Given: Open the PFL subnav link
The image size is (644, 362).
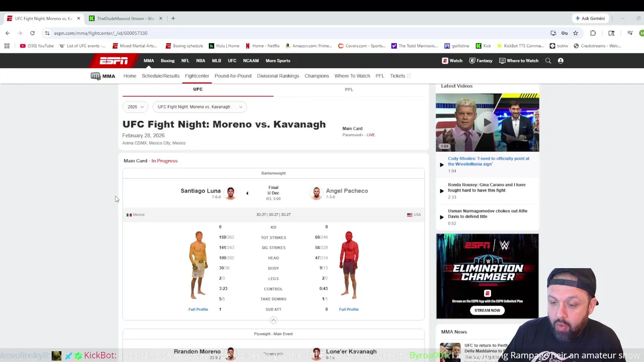Looking at the screenshot, I should pos(380,76).
